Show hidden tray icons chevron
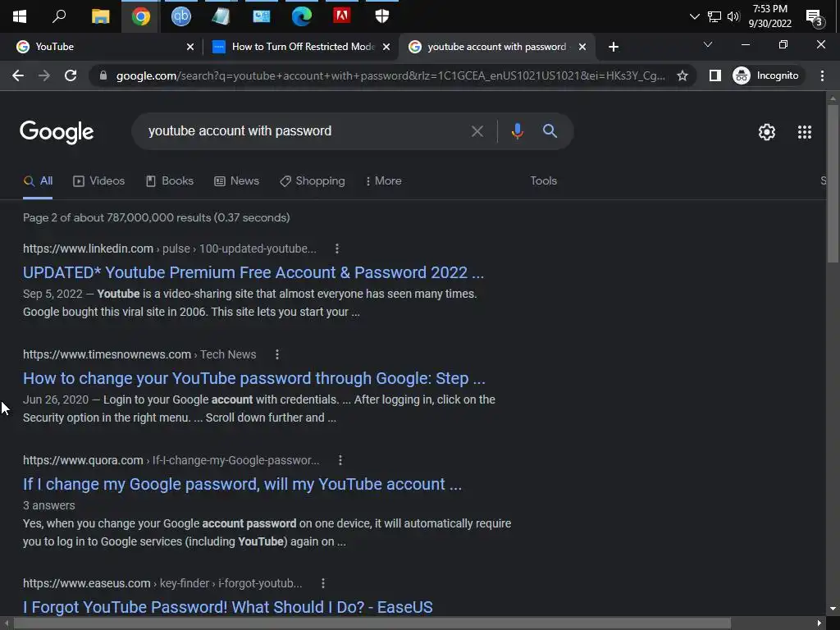840x630 pixels. click(x=694, y=16)
